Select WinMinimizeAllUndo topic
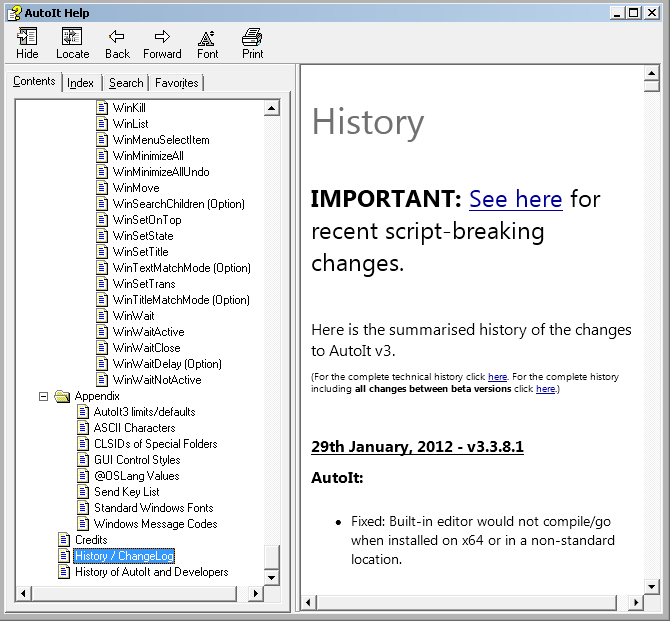 point(161,172)
